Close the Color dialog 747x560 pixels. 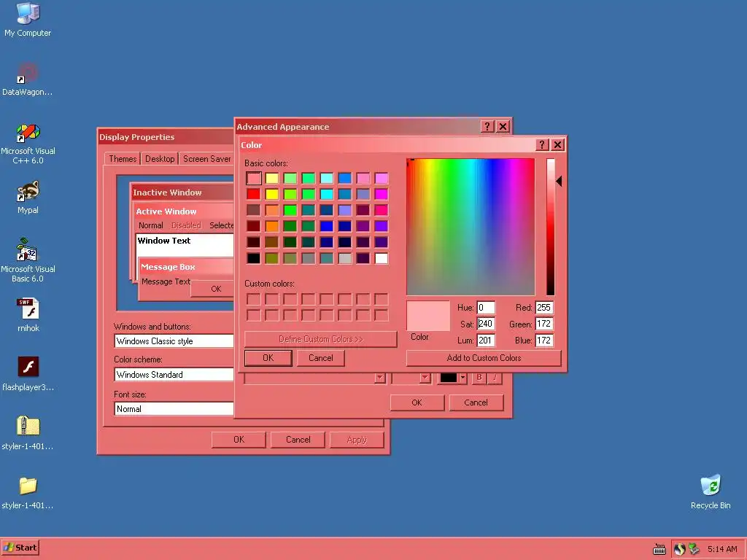[558, 145]
